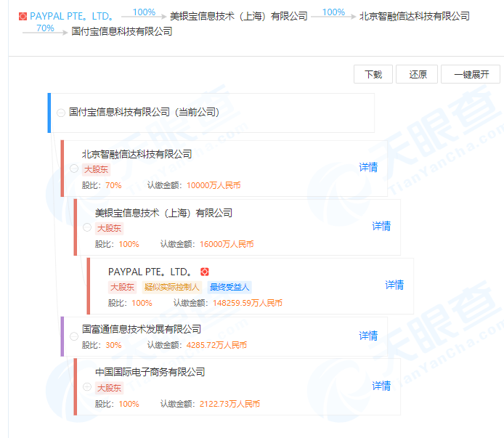504x438 pixels.
Task: Click the 下载 button
Action: [x=373, y=74]
